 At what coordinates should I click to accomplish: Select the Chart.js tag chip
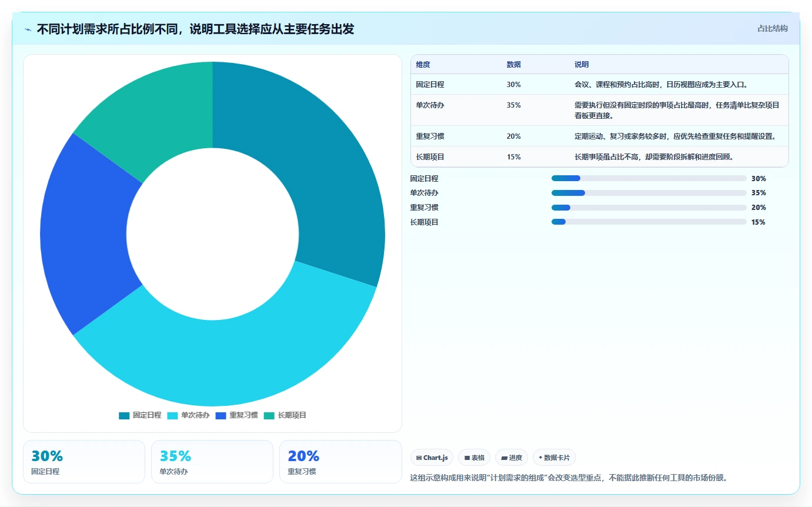click(x=432, y=458)
